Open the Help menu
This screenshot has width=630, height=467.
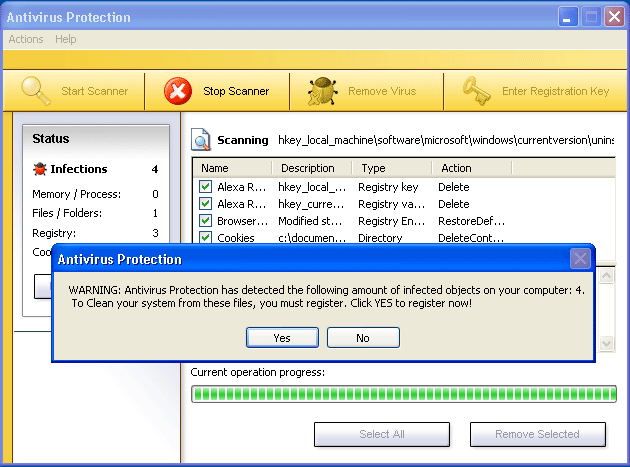click(x=66, y=39)
